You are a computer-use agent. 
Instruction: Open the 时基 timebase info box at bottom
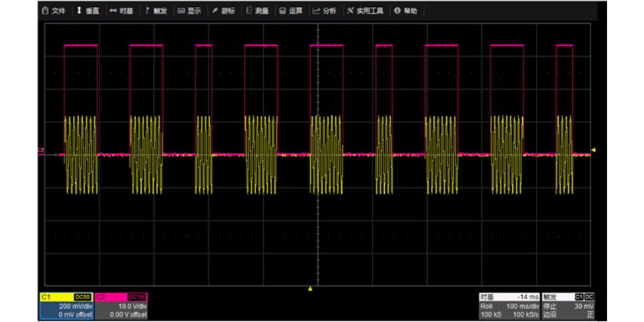(508, 306)
